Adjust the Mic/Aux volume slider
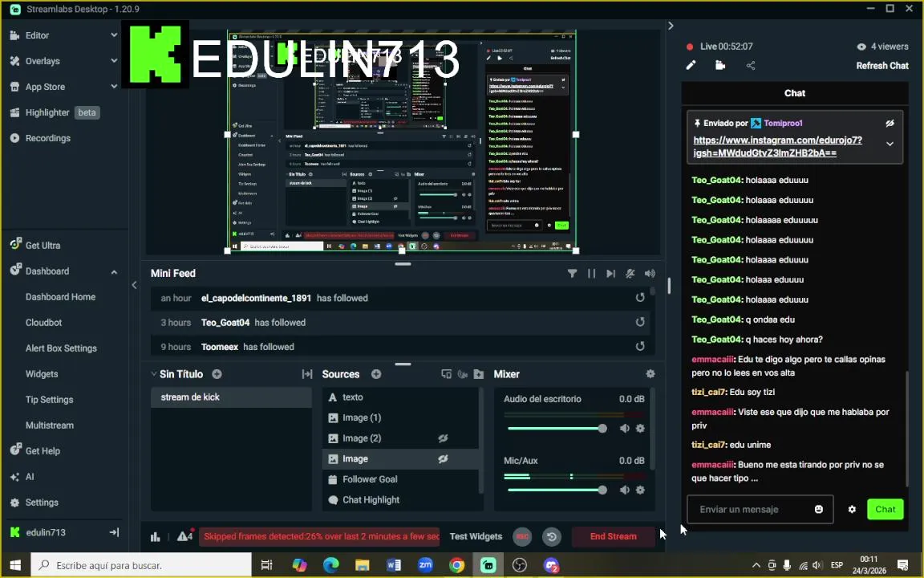This screenshot has width=924, height=578. [x=557, y=490]
